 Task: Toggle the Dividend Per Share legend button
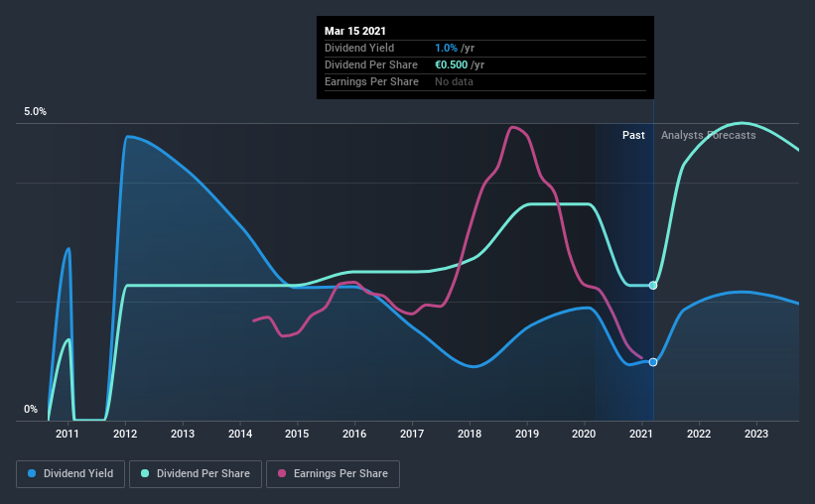(x=196, y=474)
